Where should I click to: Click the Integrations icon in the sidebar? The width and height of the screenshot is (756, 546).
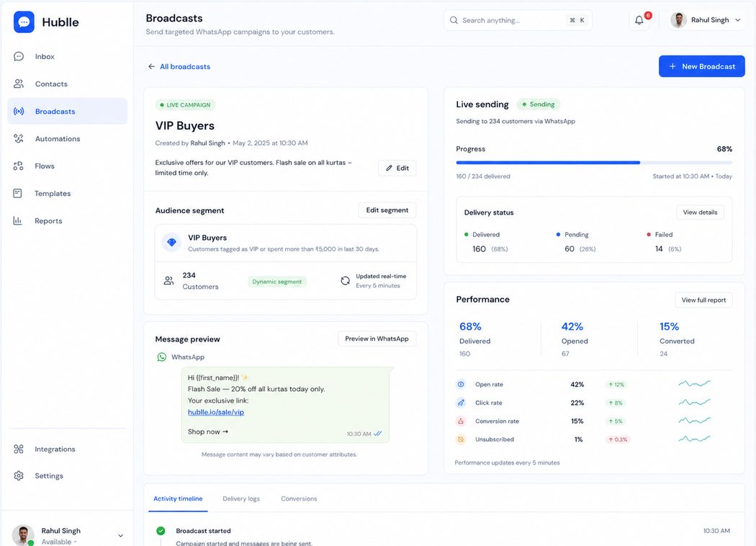coord(18,449)
